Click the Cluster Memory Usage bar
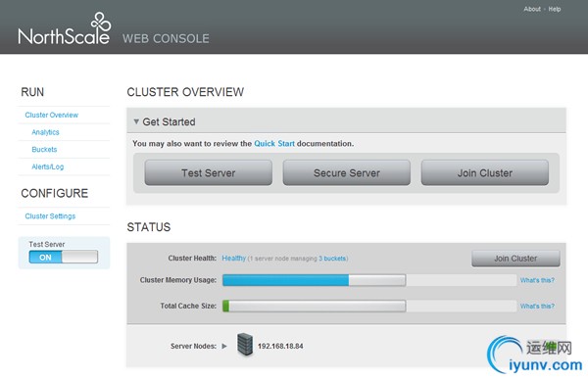 point(314,280)
